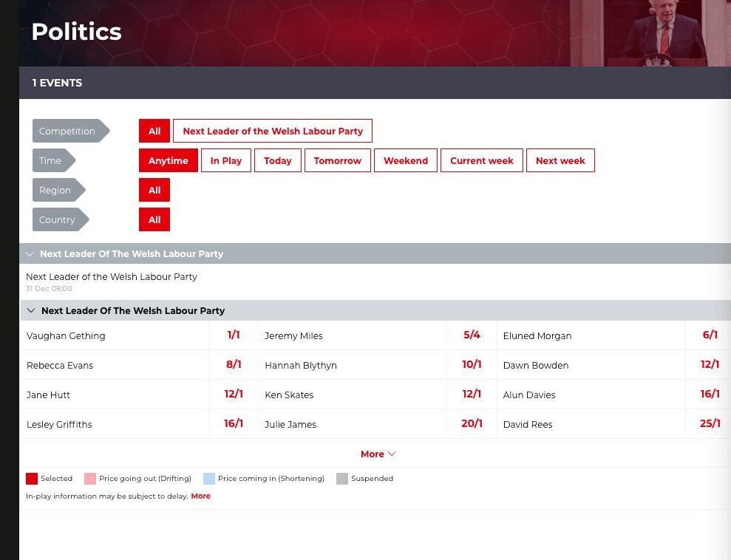Image resolution: width=731 pixels, height=560 pixels.
Task: Expand More selections in the market
Action: (378, 454)
